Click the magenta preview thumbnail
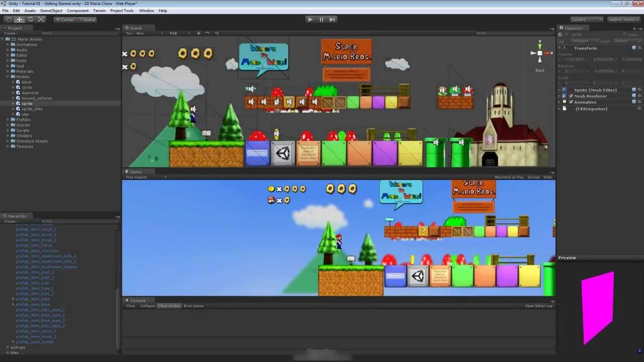This screenshot has width=644, height=362. point(598,307)
